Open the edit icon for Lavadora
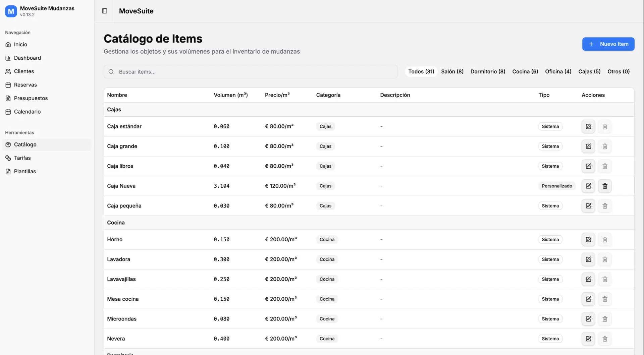Screen dimensions: 644x355 click(588, 259)
